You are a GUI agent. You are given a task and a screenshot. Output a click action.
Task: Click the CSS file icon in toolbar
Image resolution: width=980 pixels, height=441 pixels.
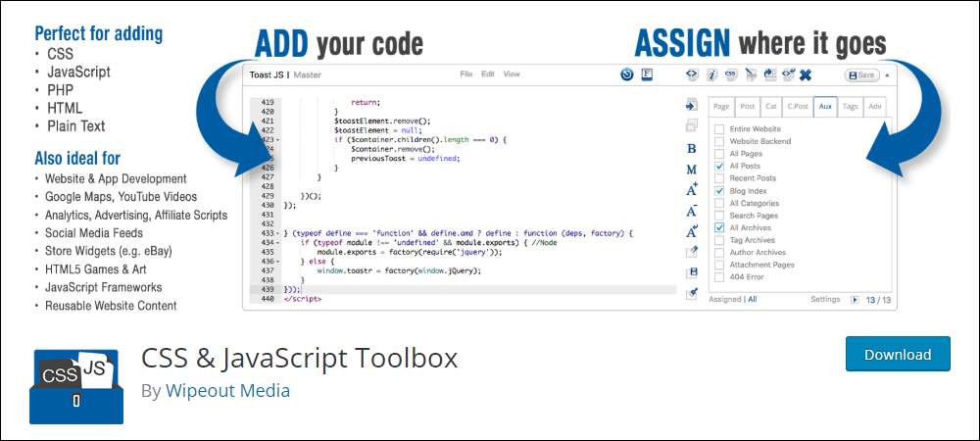pos(731,74)
